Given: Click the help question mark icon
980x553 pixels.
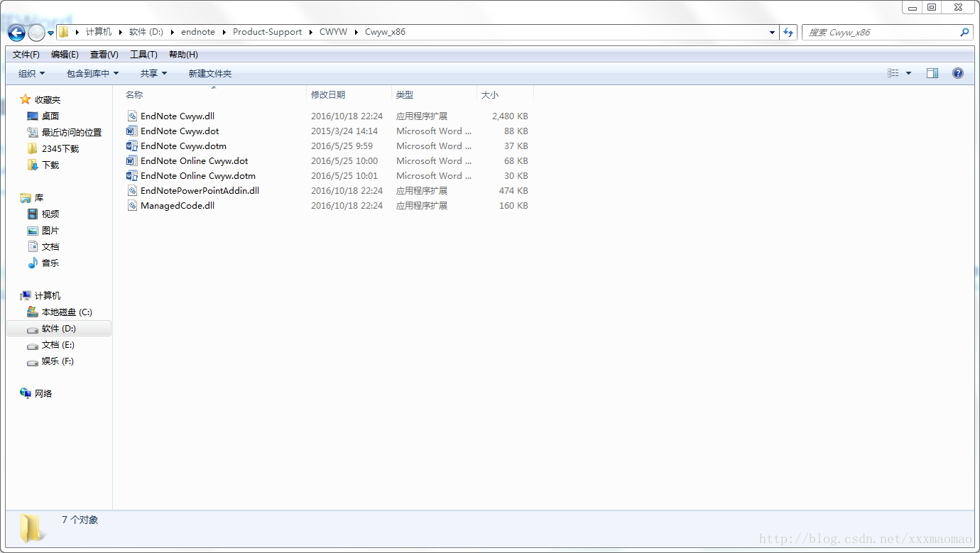Looking at the screenshot, I should tap(958, 73).
